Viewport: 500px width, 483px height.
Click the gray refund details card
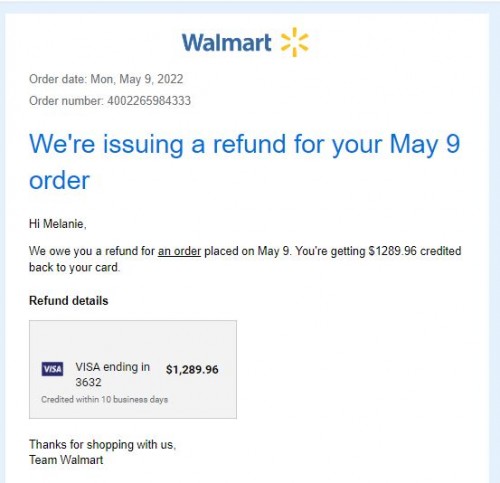(x=133, y=369)
